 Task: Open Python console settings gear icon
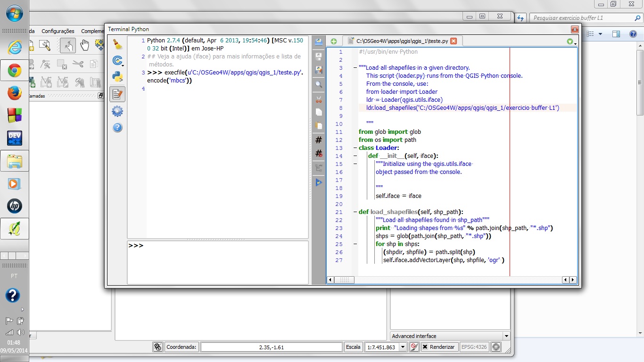pyautogui.click(x=117, y=111)
